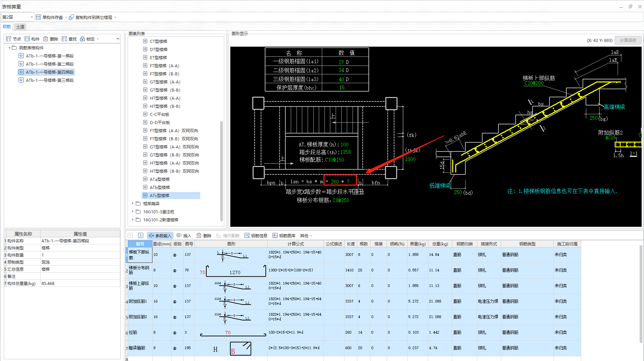Click the CT型楼梯 document icon
644x361 pixels.
click(x=145, y=41)
